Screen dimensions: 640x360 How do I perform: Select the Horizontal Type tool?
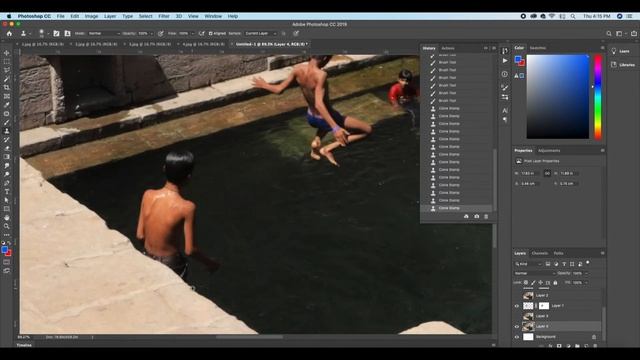pos(7,191)
